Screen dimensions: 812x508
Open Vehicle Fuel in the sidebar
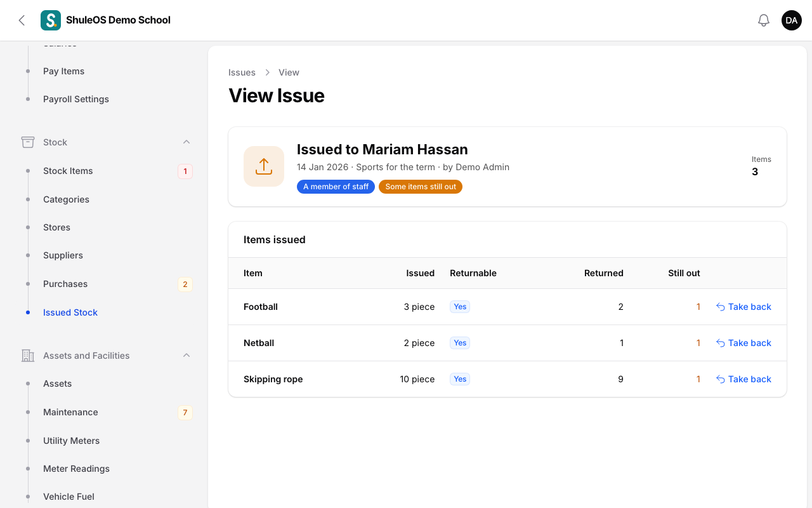tap(69, 497)
